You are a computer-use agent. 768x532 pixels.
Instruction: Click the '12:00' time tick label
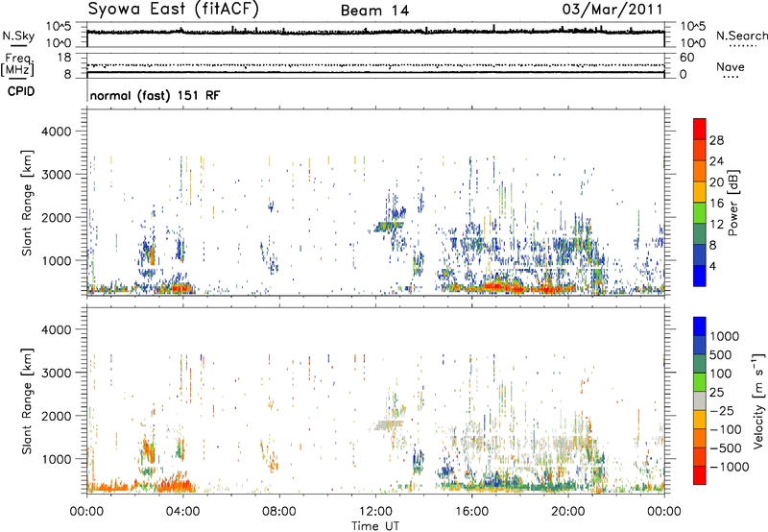[x=375, y=512]
